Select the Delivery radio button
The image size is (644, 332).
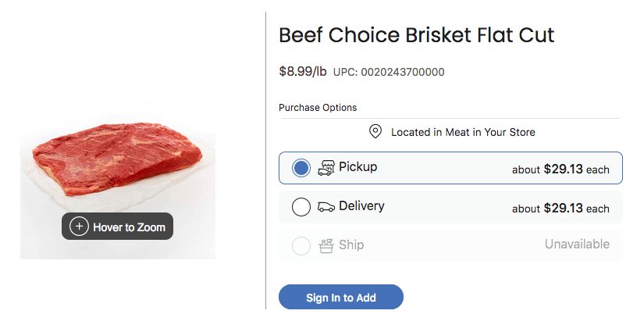[x=301, y=207]
